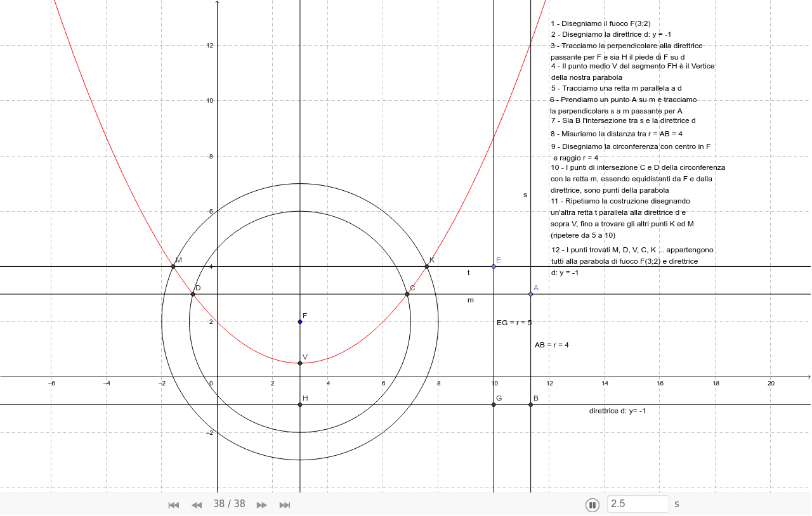Select the blue point A

pos(530,294)
